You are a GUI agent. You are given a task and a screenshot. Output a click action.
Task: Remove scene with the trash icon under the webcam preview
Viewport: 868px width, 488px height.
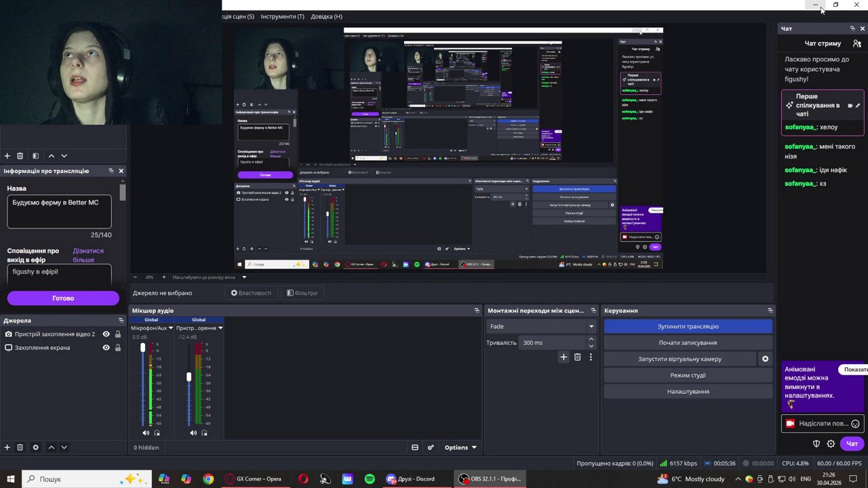point(20,156)
